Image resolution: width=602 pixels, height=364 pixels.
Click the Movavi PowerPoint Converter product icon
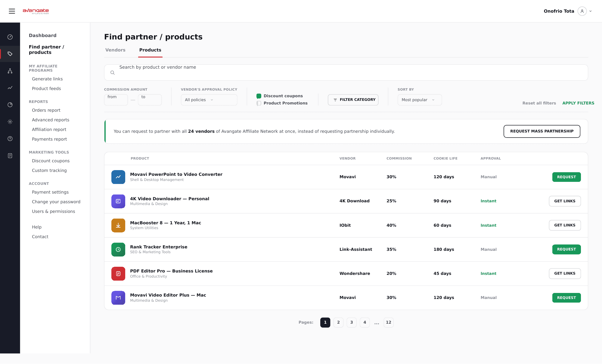(x=118, y=177)
